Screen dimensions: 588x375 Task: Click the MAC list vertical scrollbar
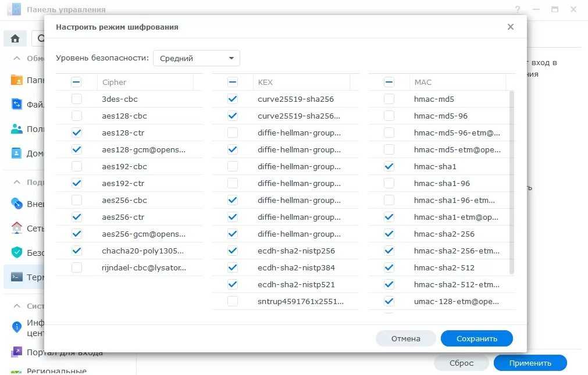[512, 181]
